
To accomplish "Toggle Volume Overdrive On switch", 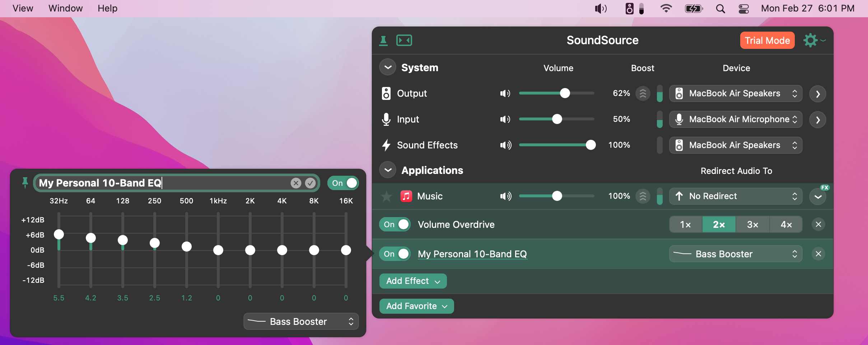I will 395,225.
